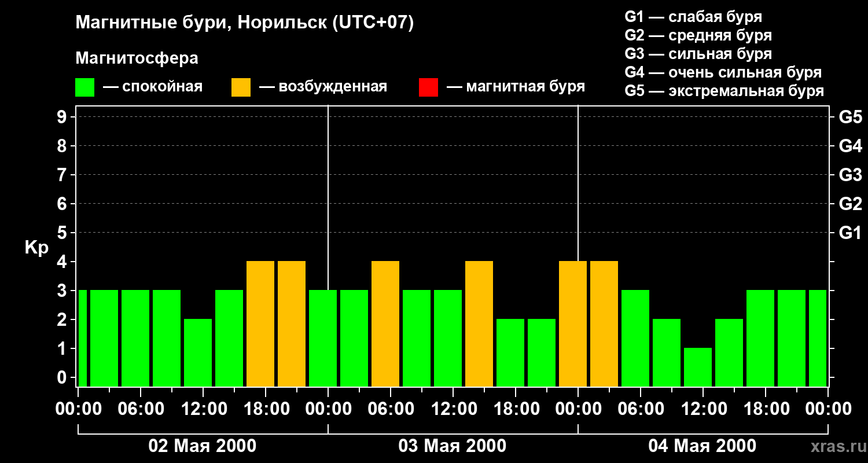The image size is (868, 463).
Task: Click 'G3 — сильная буря' legend line
Action: pyautogui.click(x=698, y=54)
